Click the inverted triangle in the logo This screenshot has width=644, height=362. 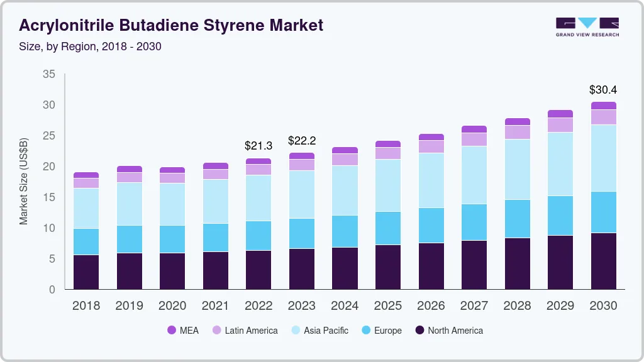586,23
